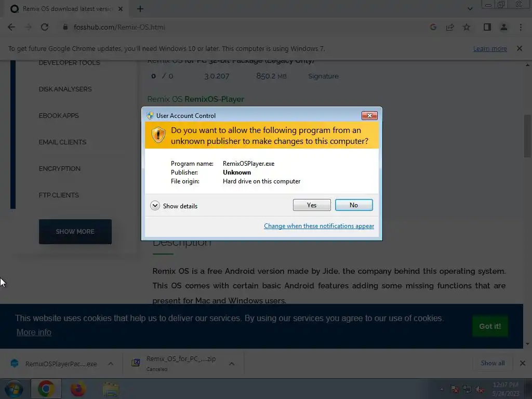
Task: Click Remix OS RemixOS-Player download link
Action: [196, 99]
